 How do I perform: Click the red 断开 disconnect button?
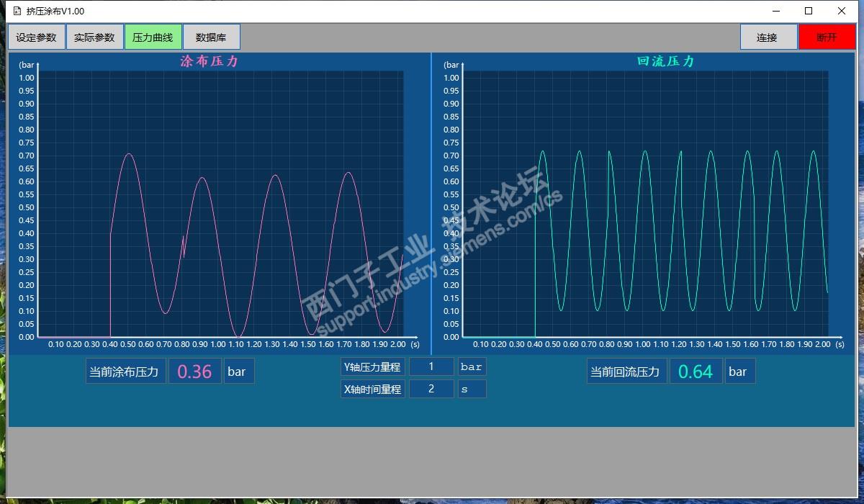click(827, 37)
